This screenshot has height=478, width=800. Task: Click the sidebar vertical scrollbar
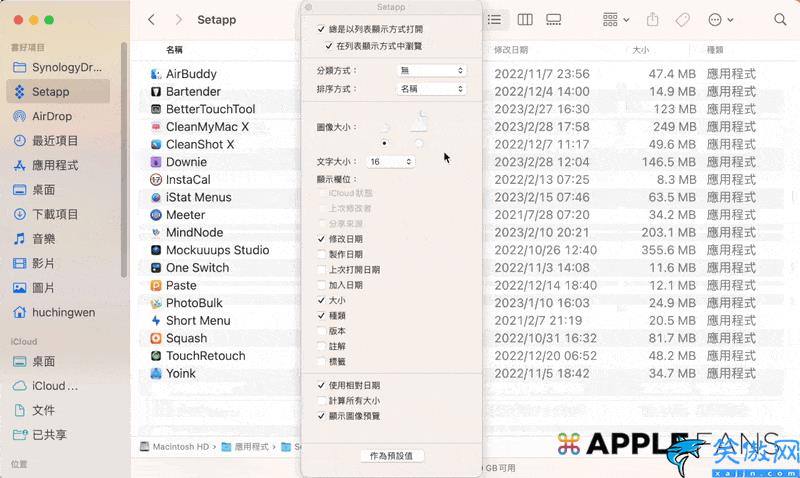point(123,160)
